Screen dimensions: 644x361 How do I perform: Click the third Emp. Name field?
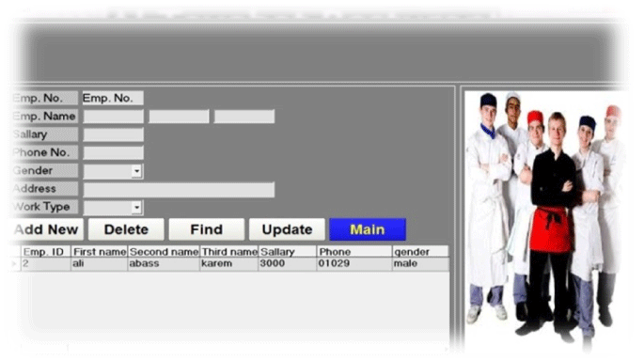[x=243, y=117]
